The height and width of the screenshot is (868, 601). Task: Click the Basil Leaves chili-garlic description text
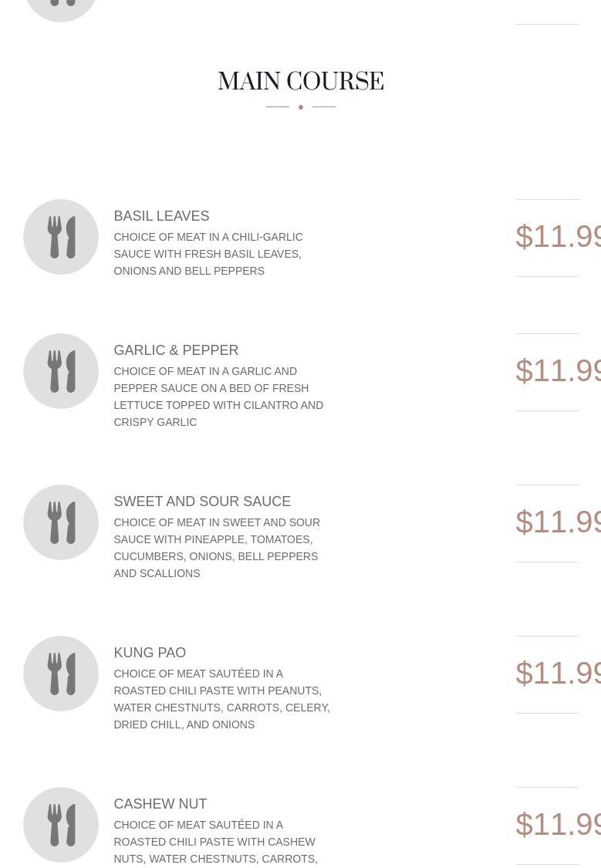coord(208,254)
